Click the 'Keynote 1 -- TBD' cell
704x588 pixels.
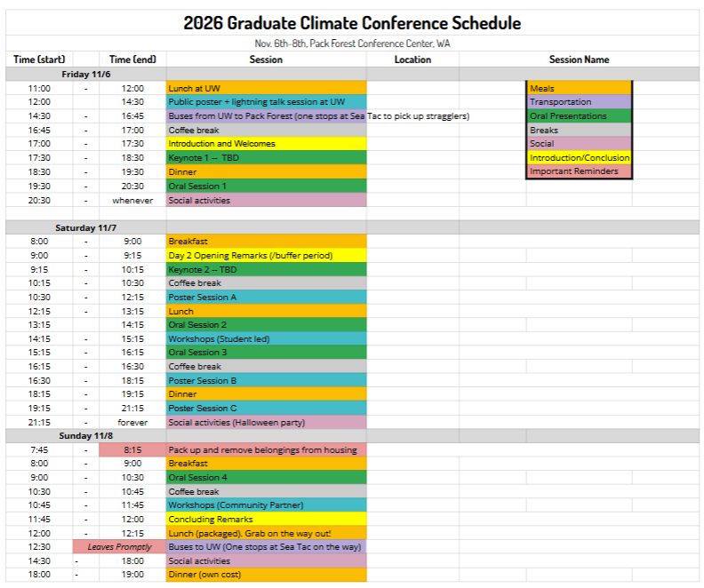click(267, 157)
